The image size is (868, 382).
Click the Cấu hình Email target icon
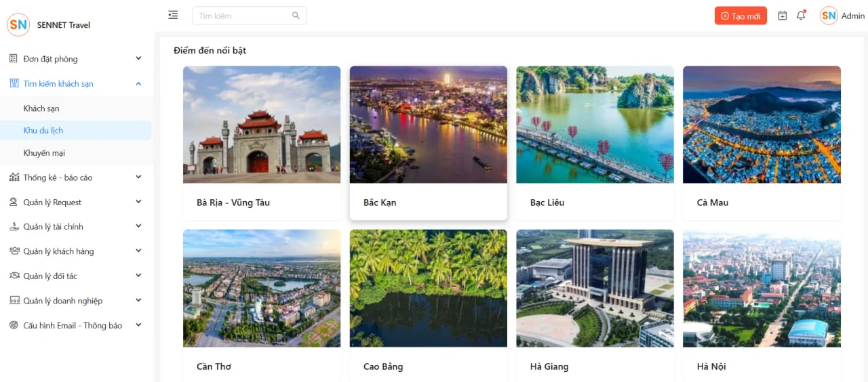[x=14, y=325]
